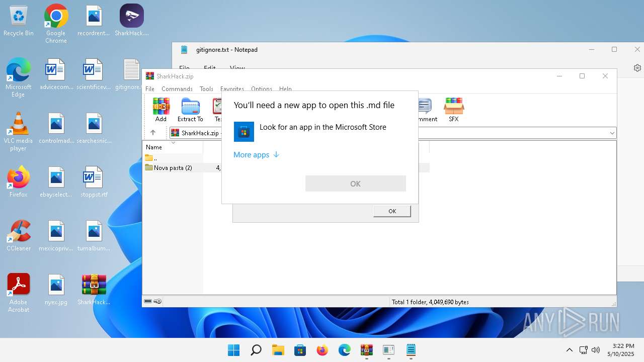
Task: Open the Firefox desktop shortcut
Action: coord(19,182)
